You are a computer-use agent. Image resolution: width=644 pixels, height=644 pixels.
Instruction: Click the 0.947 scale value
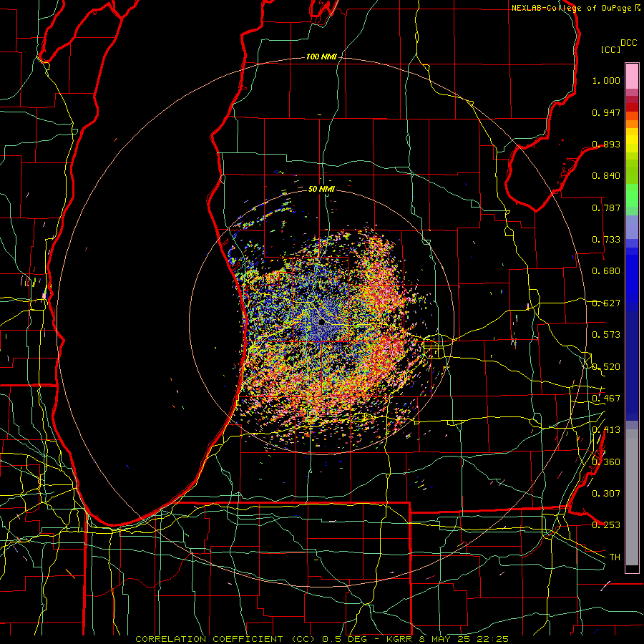(x=606, y=112)
